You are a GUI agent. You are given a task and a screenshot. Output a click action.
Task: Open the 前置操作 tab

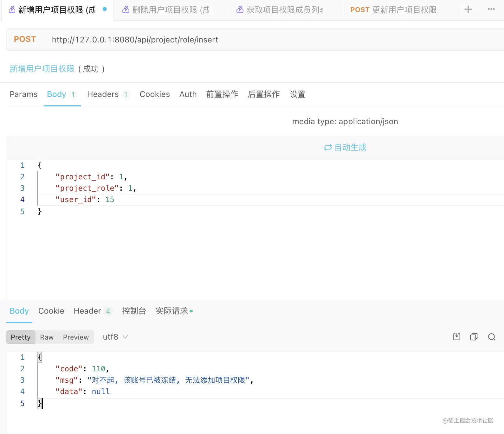point(222,94)
